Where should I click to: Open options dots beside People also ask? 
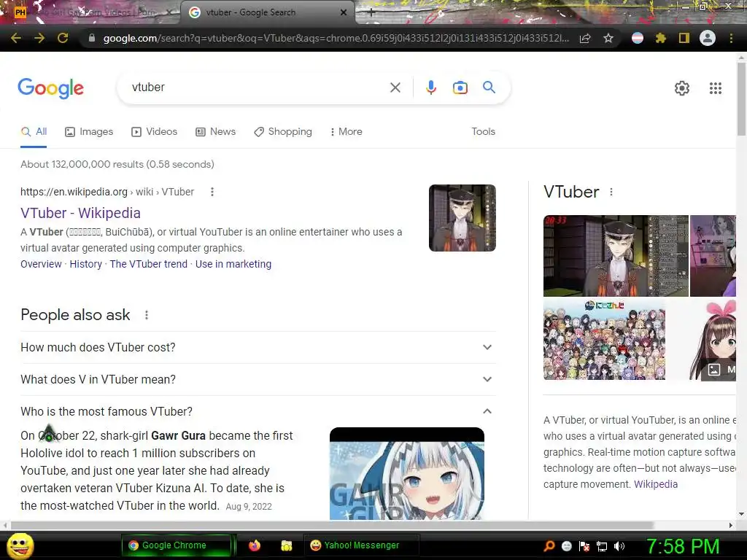click(x=147, y=315)
